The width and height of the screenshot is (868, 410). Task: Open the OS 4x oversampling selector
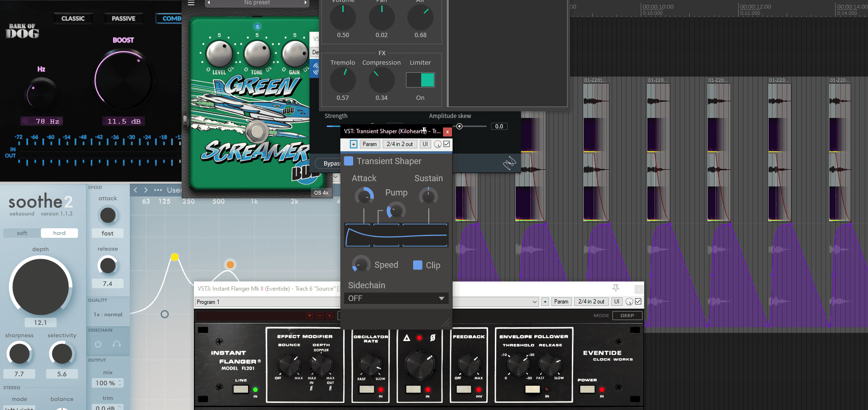(321, 193)
